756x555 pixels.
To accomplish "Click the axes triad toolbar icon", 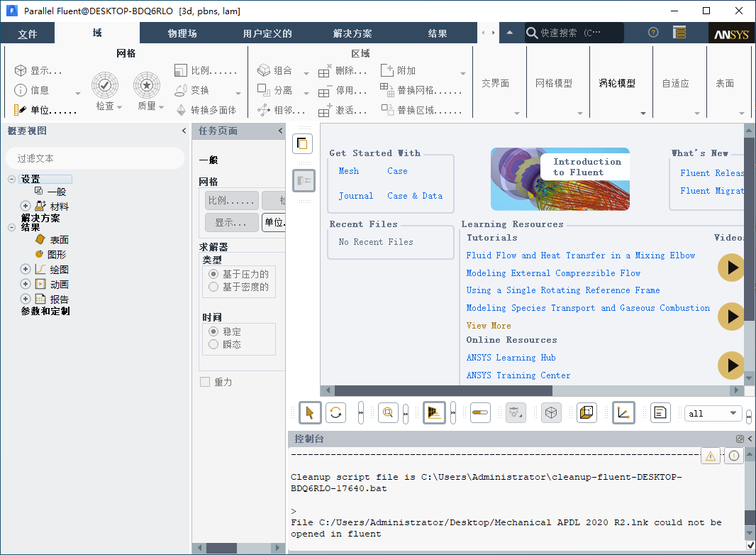I will (x=623, y=413).
